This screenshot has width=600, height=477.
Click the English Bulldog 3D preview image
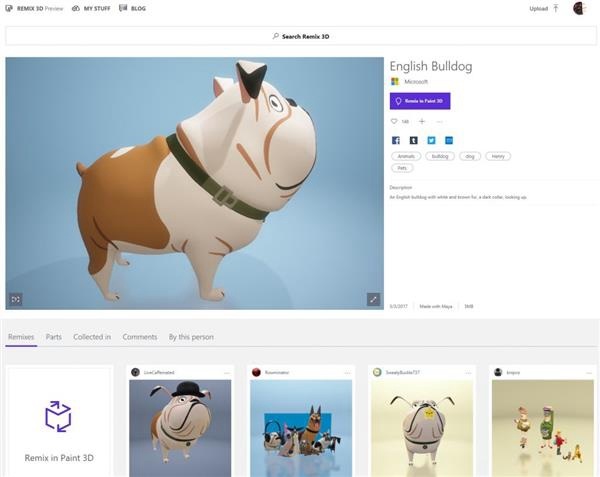[194, 183]
